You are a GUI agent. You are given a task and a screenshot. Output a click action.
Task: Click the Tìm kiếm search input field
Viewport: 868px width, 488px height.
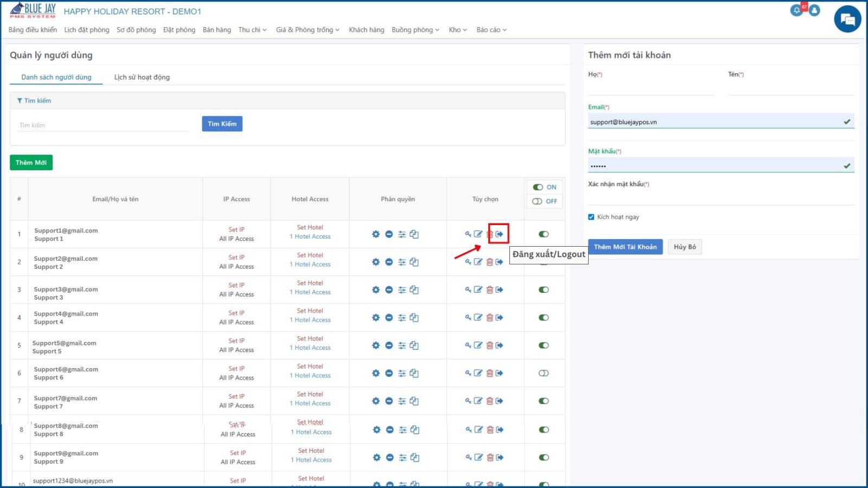click(x=103, y=125)
